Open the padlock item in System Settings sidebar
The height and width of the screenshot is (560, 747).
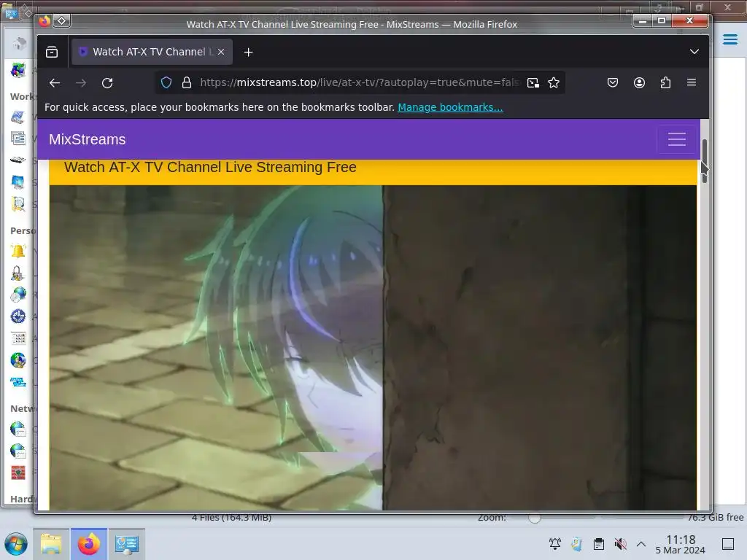18,273
